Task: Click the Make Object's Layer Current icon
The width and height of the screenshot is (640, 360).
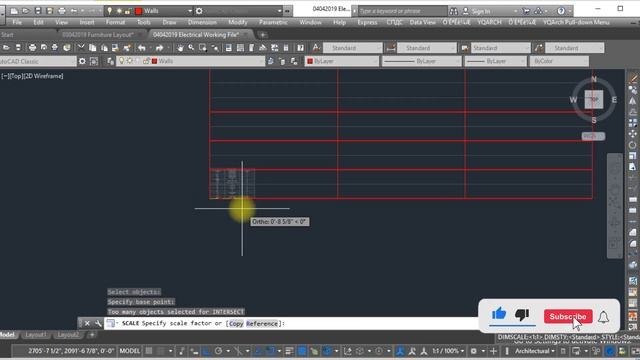Action: (x=270, y=61)
